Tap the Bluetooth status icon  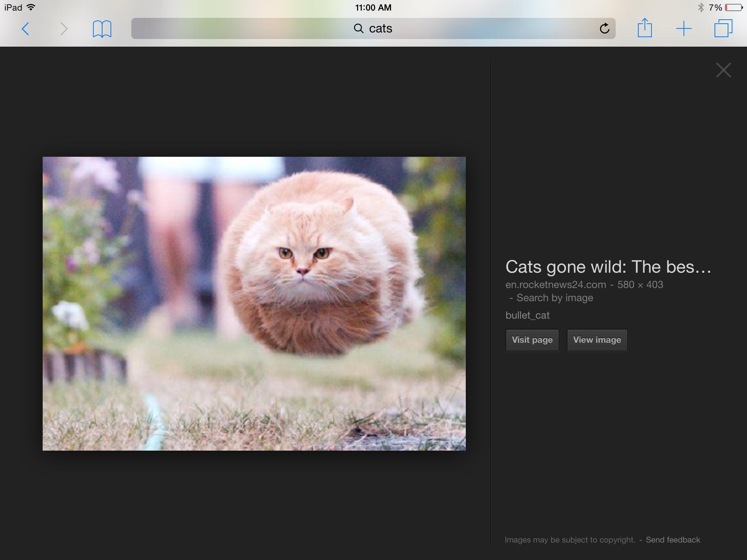700,7
